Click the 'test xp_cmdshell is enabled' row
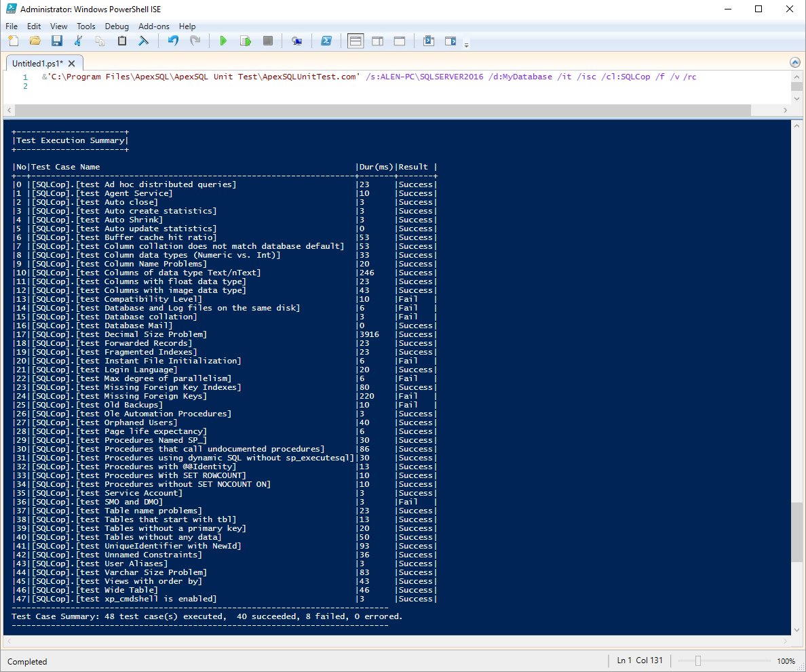 coord(224,599)
